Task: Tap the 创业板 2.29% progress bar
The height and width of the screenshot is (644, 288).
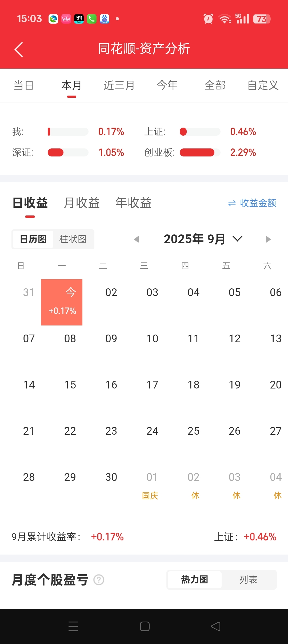Action: pos(200,152)
